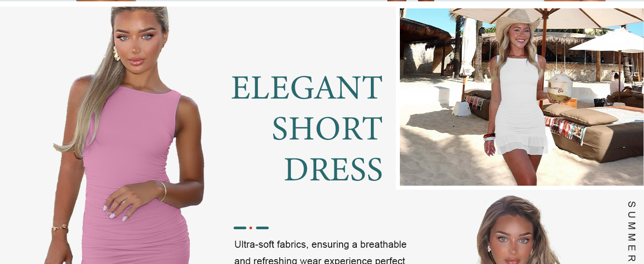The width and height of the screenshot is (644, 264).
Task: Click the right teal dash of the divider
Action: point(262,228)
